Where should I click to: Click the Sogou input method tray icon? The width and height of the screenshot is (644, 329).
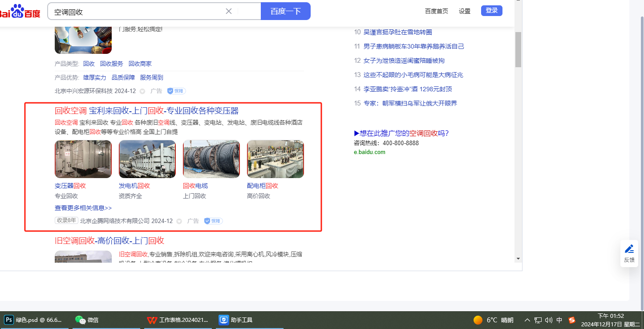click(572, 320)
